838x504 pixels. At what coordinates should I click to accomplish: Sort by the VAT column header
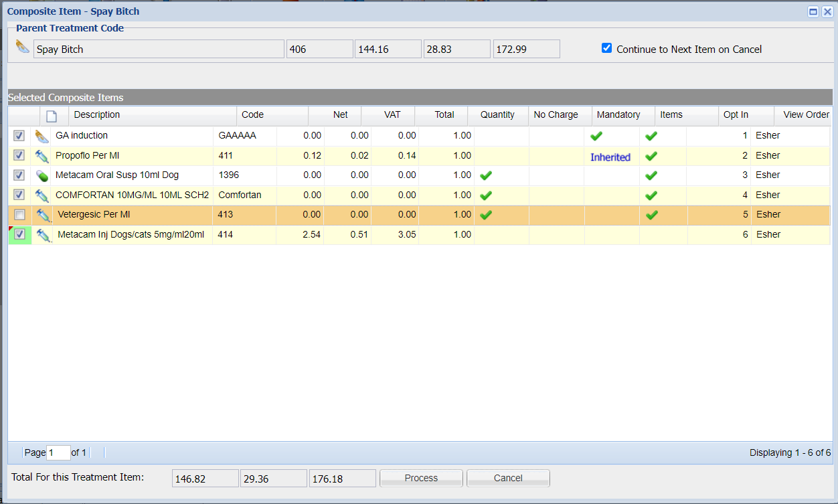[388, 115]
